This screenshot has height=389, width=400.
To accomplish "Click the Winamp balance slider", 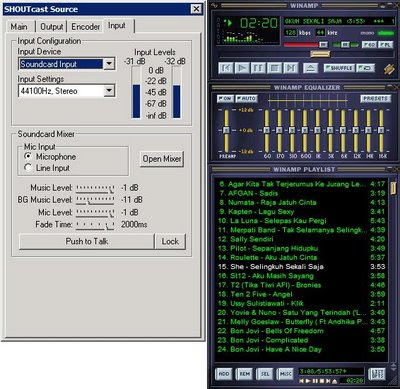I will click(345, 44).
